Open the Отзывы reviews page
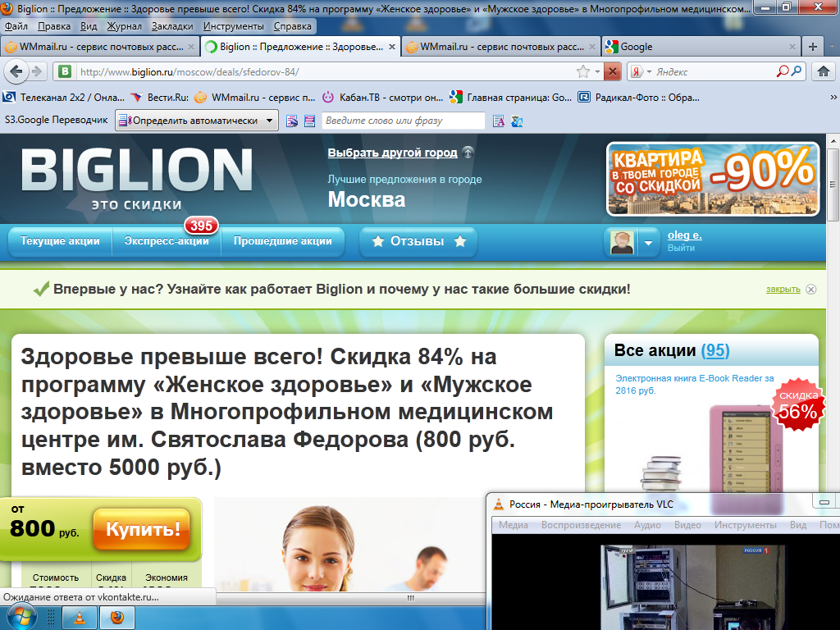The height and width of the screenshot is (630, 840). click(418, 242)
